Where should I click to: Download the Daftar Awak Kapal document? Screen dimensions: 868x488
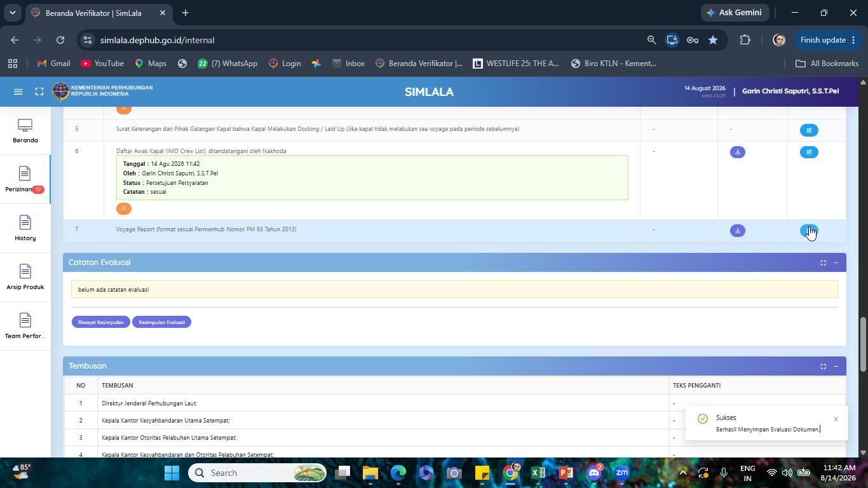click(x=737, y=152)
